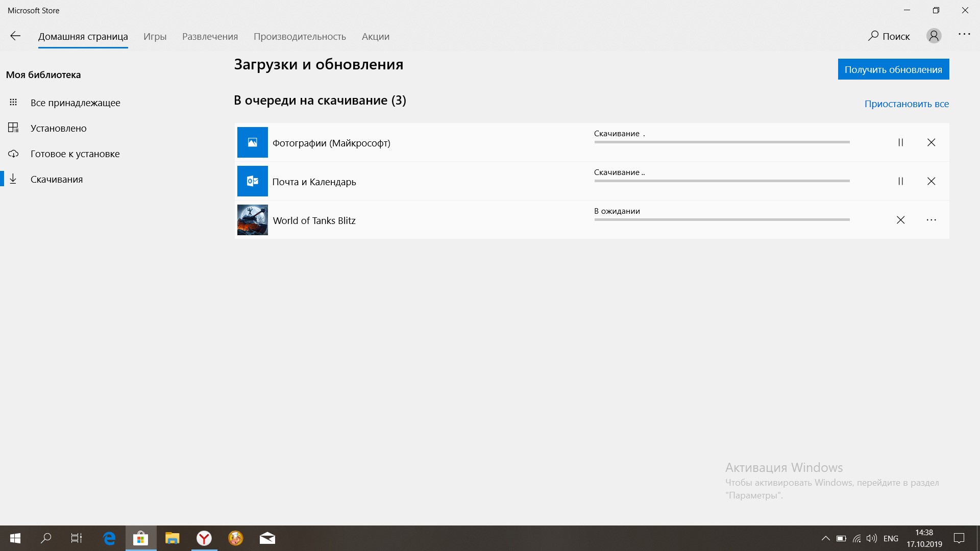Go back using the back arrow
The image size is (980, 551).
click(x=15, y=36)
